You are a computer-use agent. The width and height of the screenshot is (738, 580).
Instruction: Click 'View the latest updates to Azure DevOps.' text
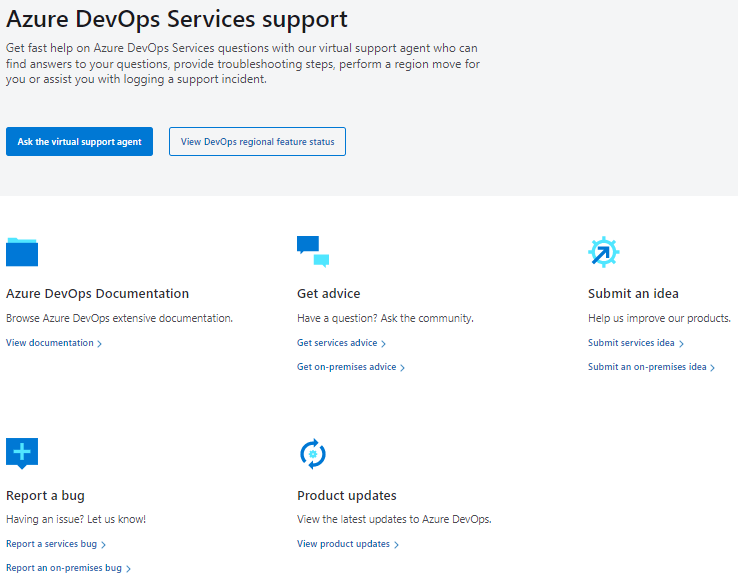point(394,519)
